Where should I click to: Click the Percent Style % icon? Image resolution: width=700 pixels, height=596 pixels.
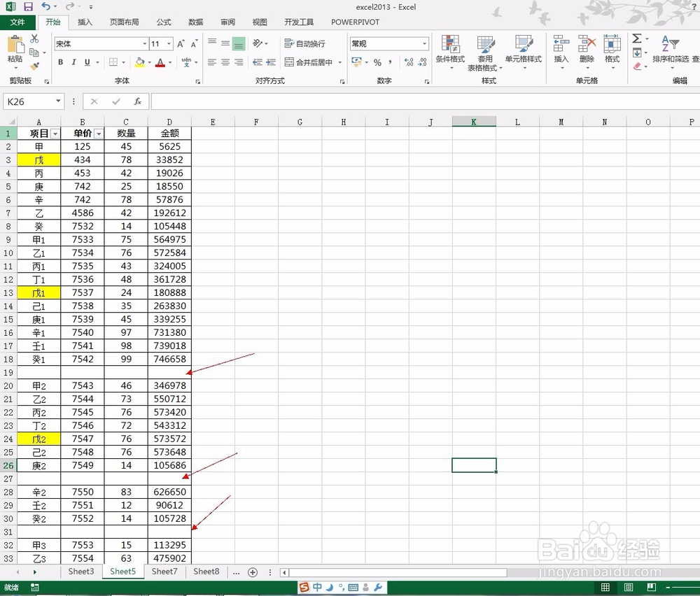tap(379, 63)
